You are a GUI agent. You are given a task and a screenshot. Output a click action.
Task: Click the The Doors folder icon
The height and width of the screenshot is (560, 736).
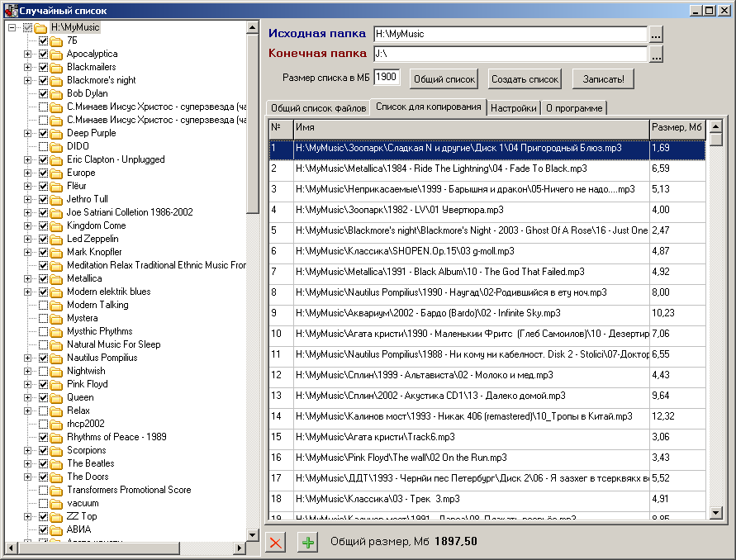[x=56, y=477]
